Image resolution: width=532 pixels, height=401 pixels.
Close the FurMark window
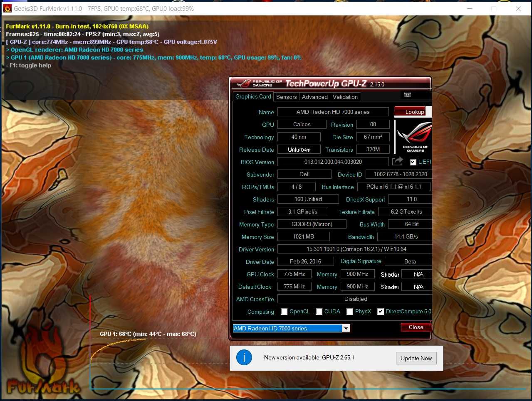pyautogui.click(x=518, y=8)
